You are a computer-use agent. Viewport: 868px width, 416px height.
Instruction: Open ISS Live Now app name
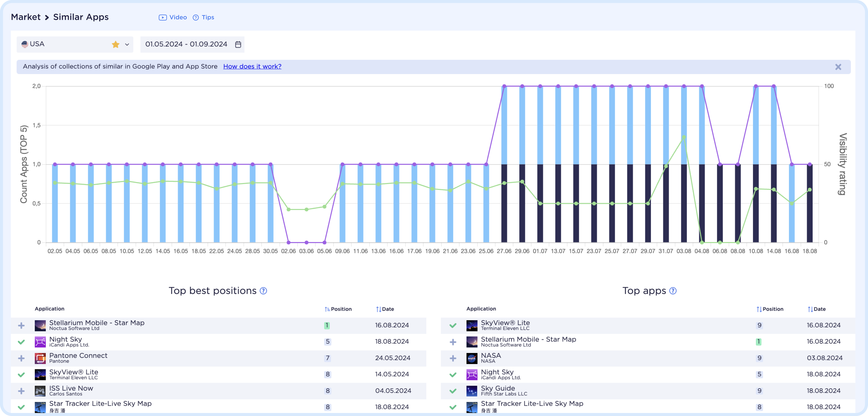71,388
